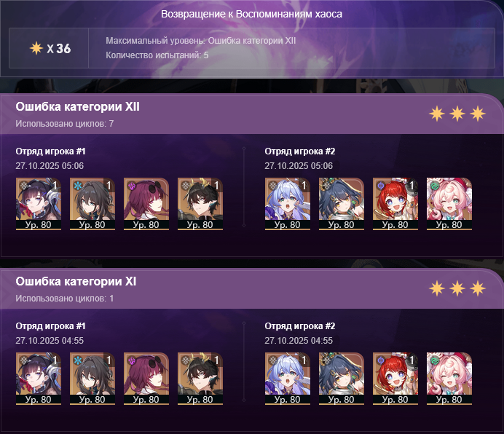This screenshot has width=504, height=434.
Task: Open the red-haired sunglasses character in XII squad #1
Action: [x=146, y=203]
